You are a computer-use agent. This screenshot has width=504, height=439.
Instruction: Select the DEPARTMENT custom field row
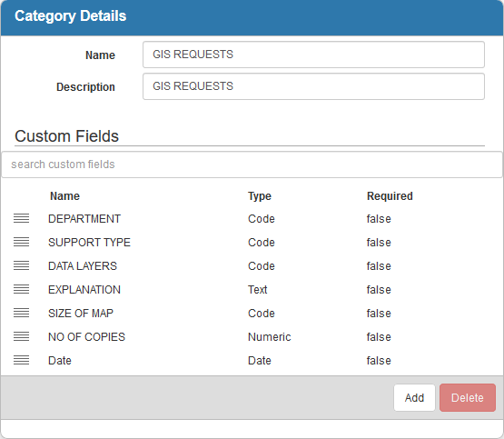click(x=252, y=219)
